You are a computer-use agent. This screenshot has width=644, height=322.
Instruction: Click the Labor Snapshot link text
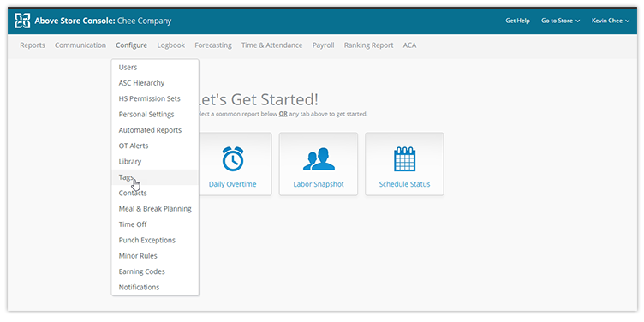tap(319, 184)
